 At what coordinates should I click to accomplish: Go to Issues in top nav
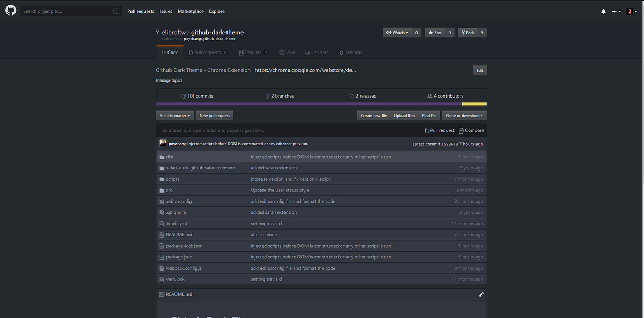(166, 11)
